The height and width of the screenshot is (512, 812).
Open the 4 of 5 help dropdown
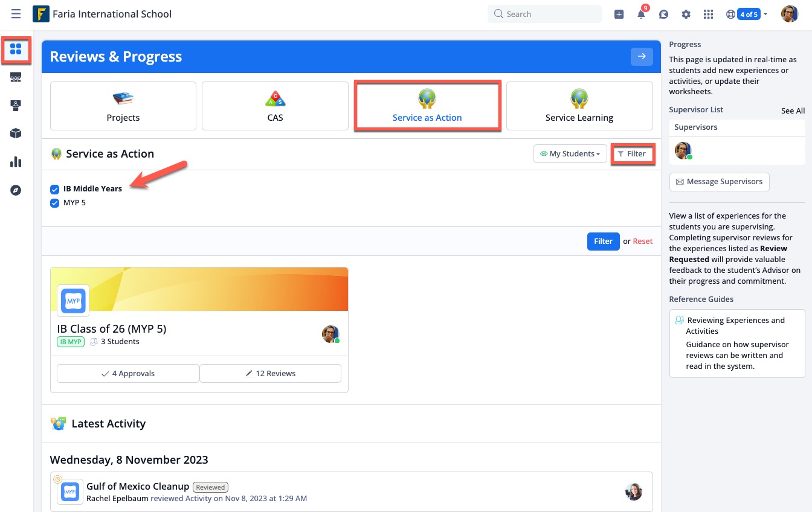click(747, 14)
